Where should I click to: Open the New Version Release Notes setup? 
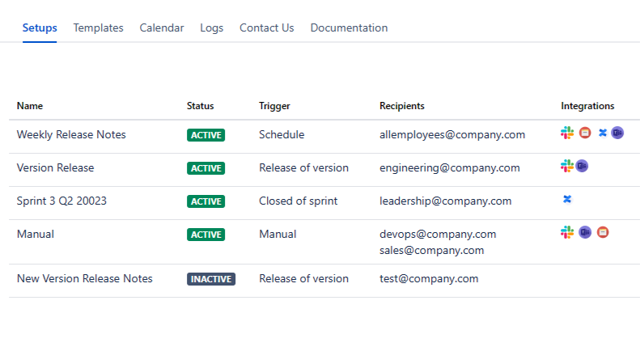[x=84, y=278]
